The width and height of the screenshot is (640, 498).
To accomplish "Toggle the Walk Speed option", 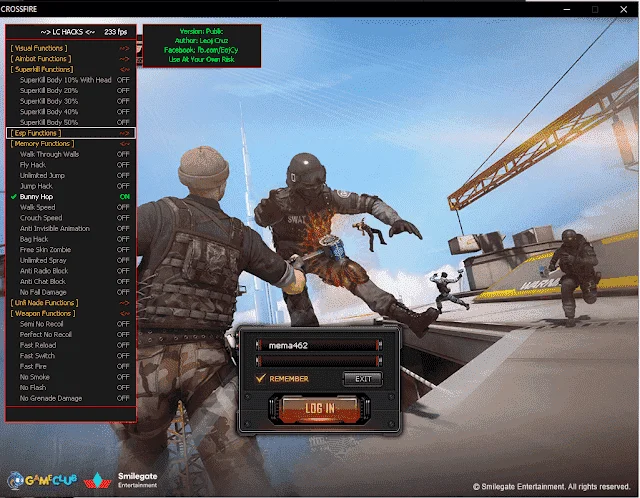I will pos(71,207).
